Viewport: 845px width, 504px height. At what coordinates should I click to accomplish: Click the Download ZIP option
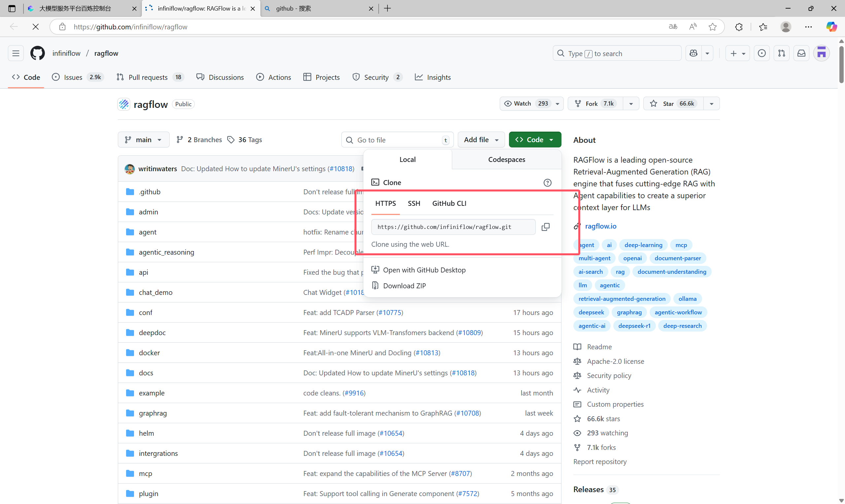pos(404,286)
